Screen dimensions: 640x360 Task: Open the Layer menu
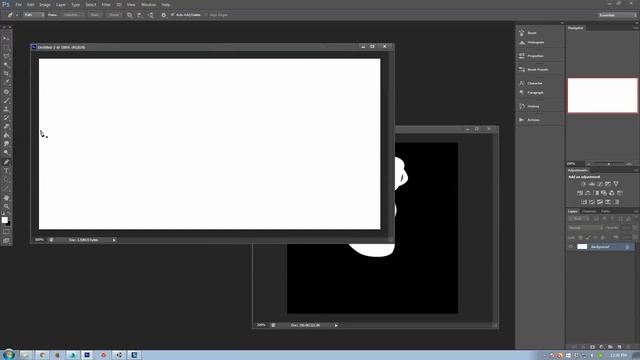(61, 4)
